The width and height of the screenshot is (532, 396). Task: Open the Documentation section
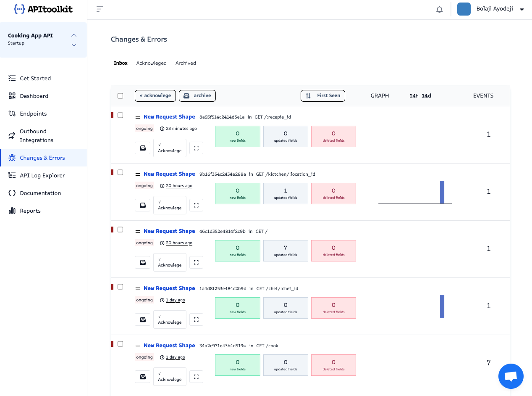pos(40,193)
